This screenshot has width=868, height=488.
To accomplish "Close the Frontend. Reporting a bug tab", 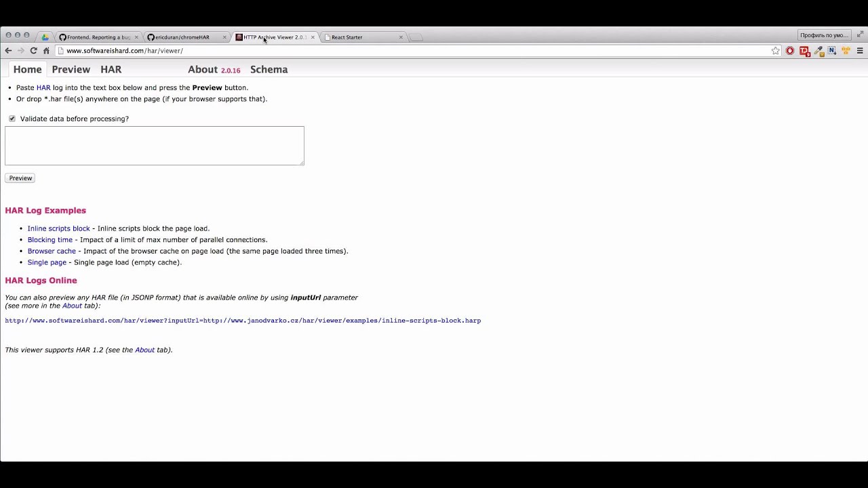I will (x=136, y=37).
